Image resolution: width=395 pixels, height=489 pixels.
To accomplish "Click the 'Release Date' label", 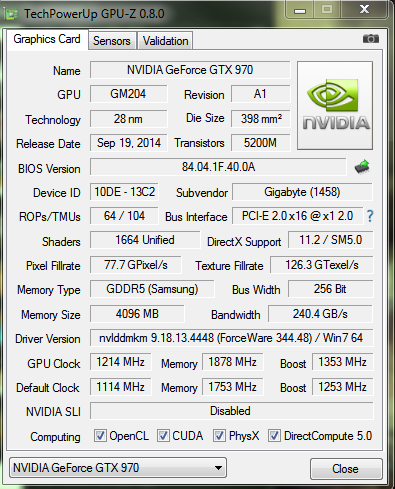I will (48, 144).
